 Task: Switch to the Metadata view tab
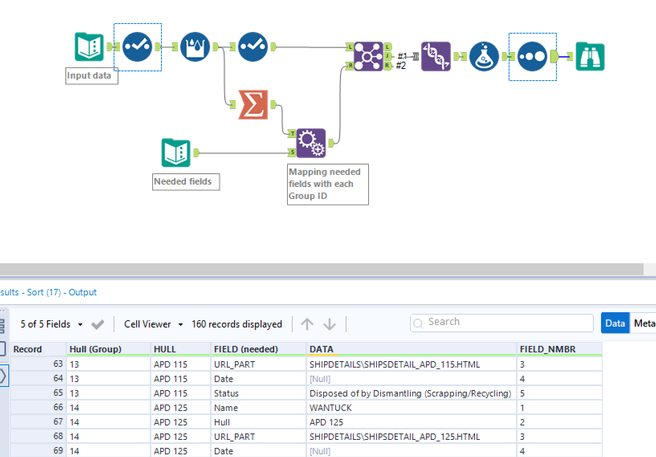[x=643, y=323]
